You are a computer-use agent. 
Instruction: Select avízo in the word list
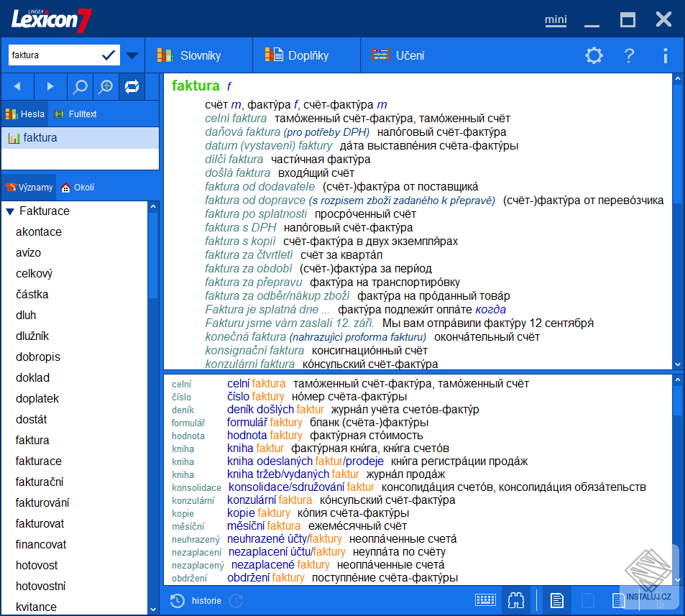pos(29,253)
